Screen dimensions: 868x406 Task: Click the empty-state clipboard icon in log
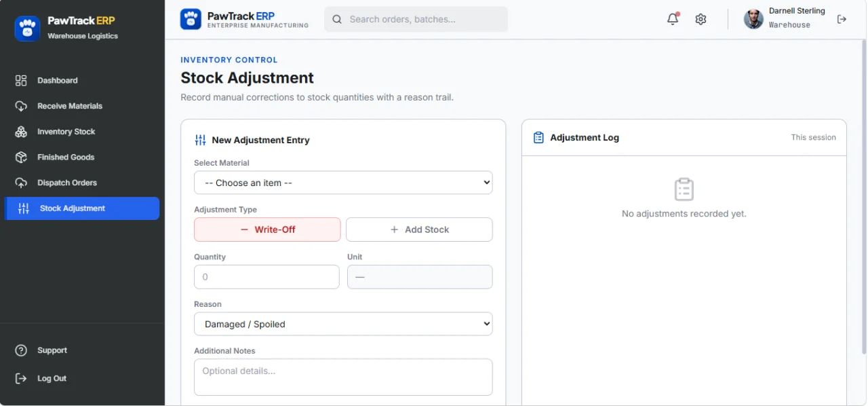point(684,189)
